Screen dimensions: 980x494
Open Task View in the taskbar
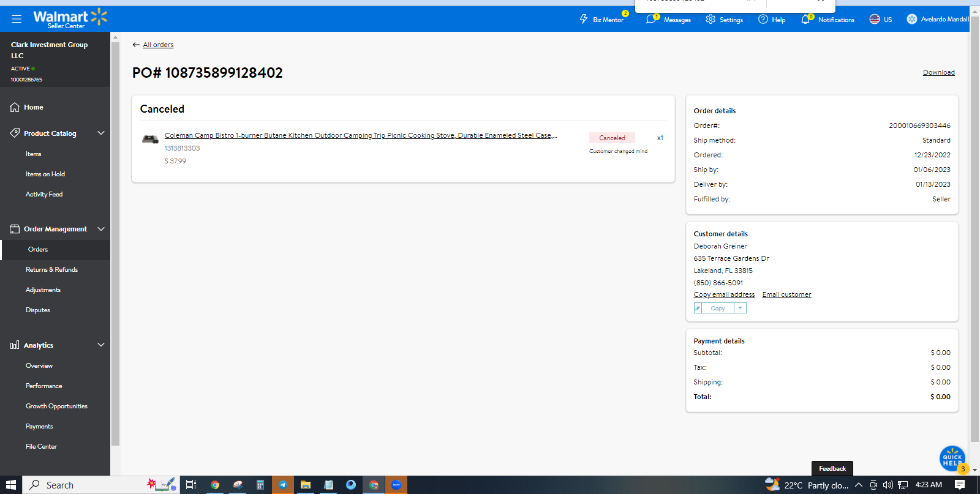tap(191, 485)
